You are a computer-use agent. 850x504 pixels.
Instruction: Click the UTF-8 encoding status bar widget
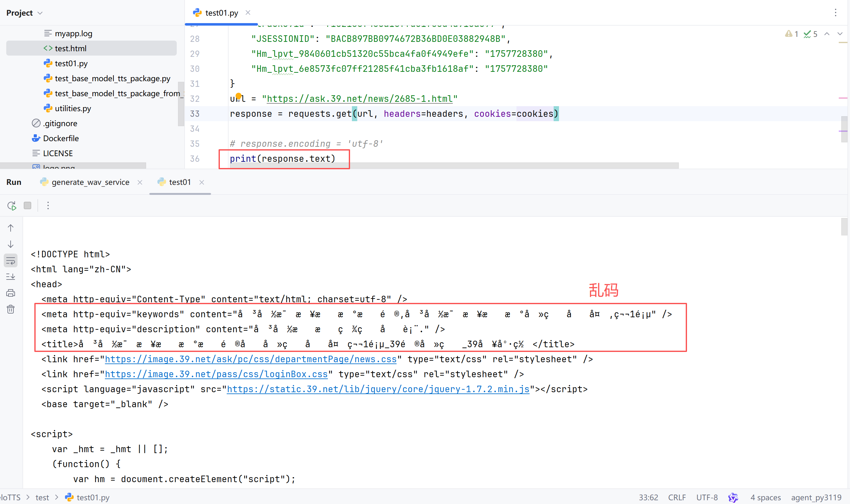tap(707, 497)
